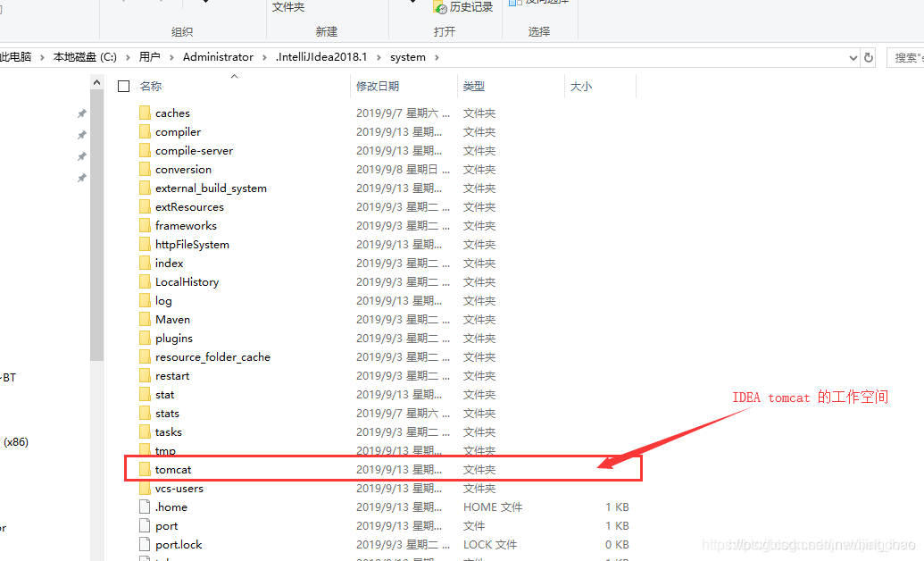Toggle the select-all checkbox beside 名称
This screenshot has width=924, height=561.
click(124, 86)
